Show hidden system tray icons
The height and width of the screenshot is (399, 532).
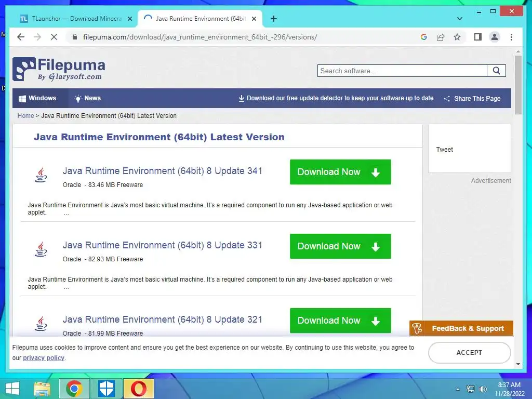click(458, 389)
